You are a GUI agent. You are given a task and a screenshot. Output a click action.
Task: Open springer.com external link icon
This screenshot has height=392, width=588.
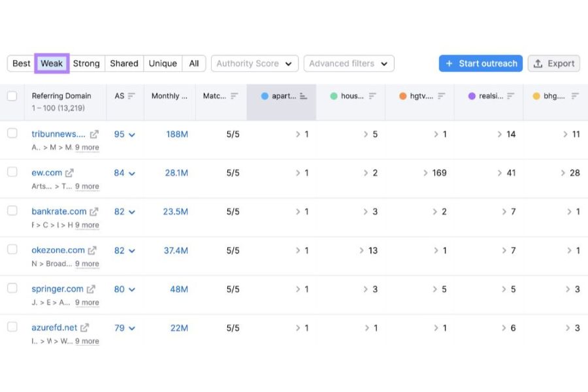pyautogui.click(x=91, y=289)
